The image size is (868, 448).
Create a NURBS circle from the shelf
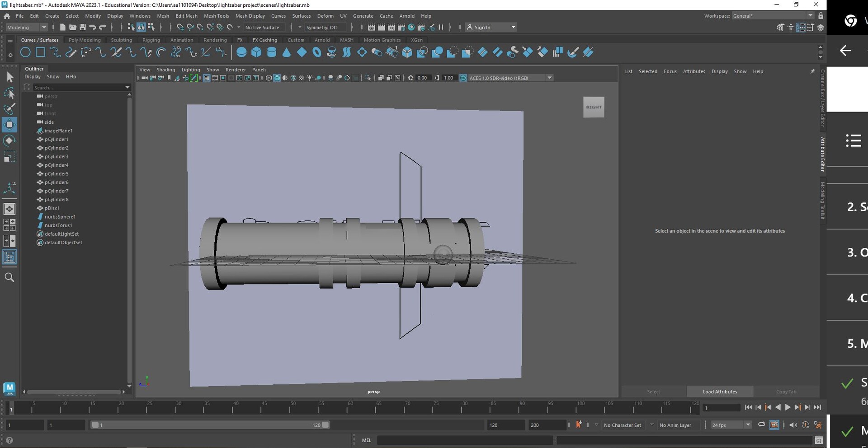coord(25,52)
